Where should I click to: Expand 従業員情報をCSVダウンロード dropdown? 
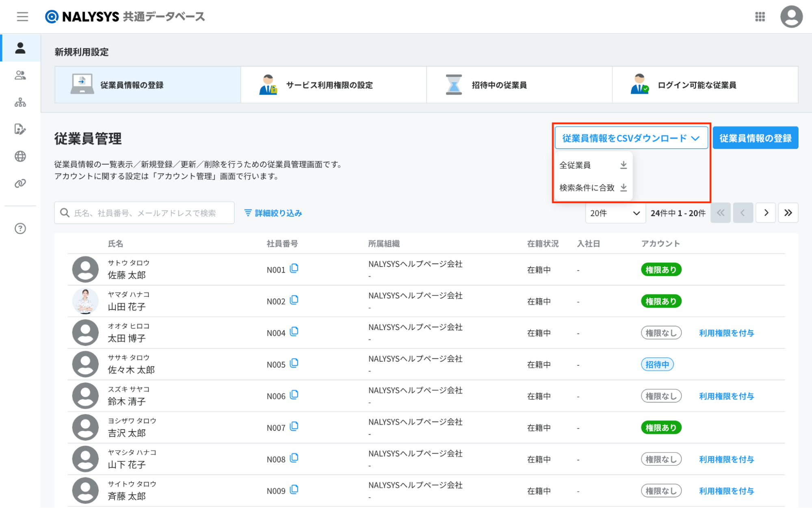pyautogui.click(x=631, y=138)
